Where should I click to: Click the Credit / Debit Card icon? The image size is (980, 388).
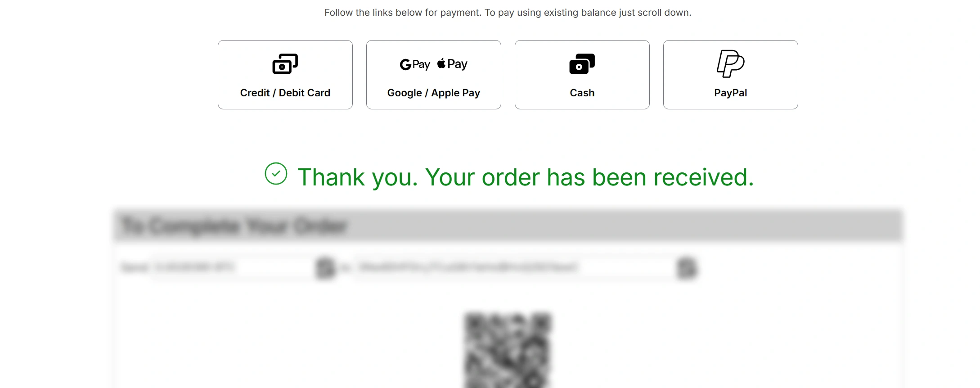285,64
